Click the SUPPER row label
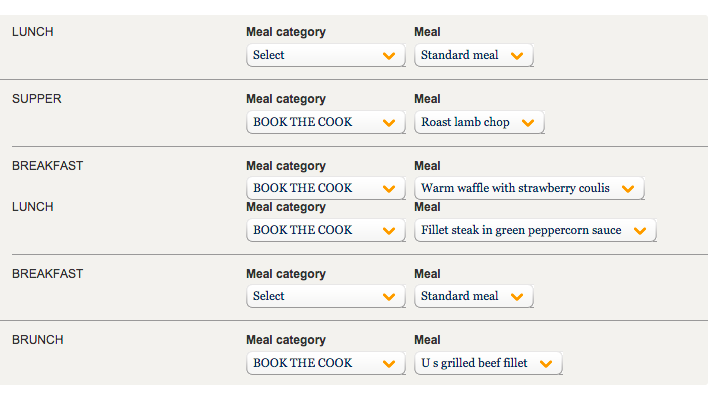 [x=37, y=99]
